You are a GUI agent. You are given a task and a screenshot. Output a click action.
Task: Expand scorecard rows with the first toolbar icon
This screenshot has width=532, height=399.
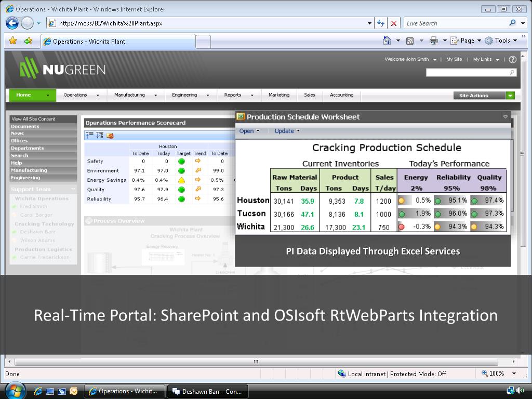(x=89, y=136)
